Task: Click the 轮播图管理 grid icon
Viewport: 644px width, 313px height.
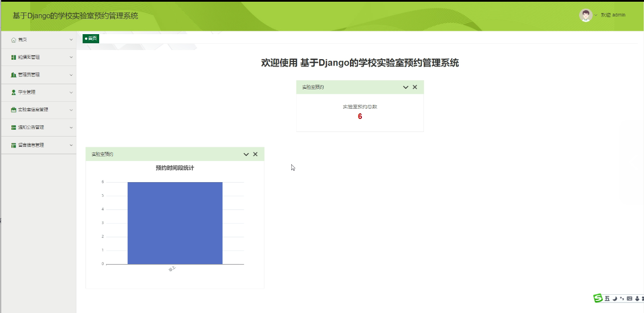Action: pyautogui.click(x=14, y=57)
